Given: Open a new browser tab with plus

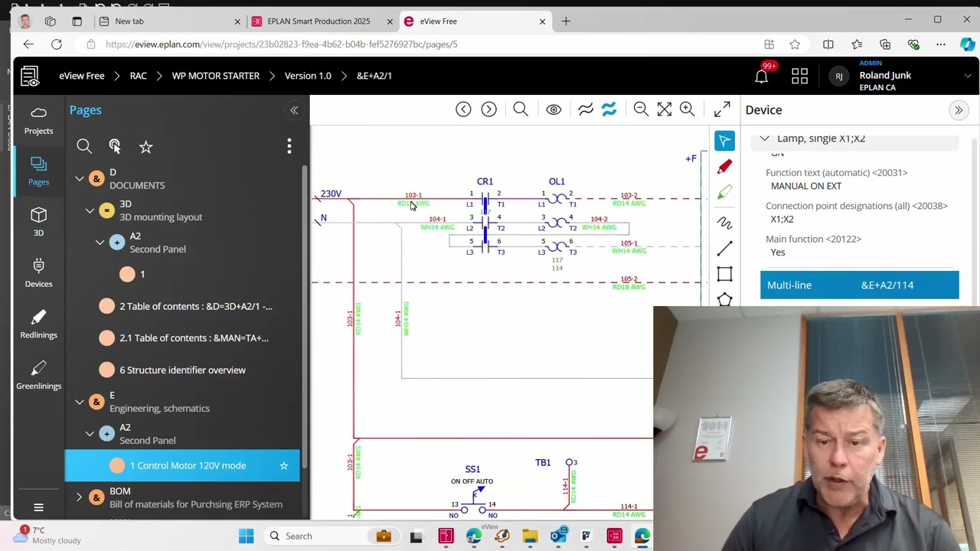Looking at the screenshot, I should coord(566,21).
